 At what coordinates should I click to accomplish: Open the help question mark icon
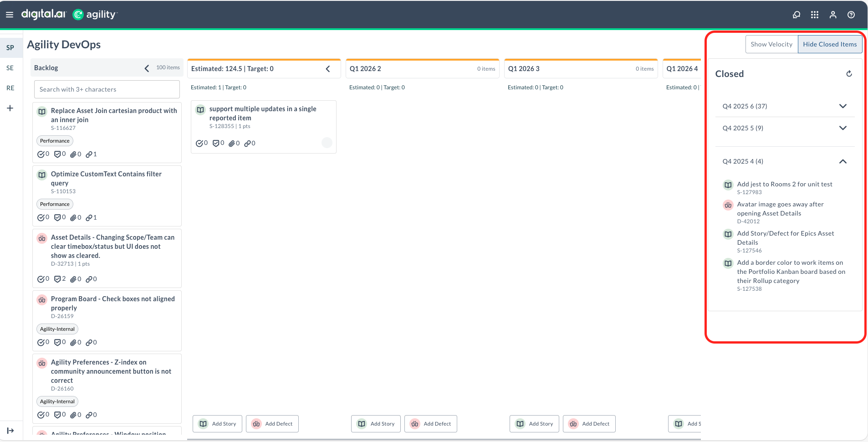851,15
